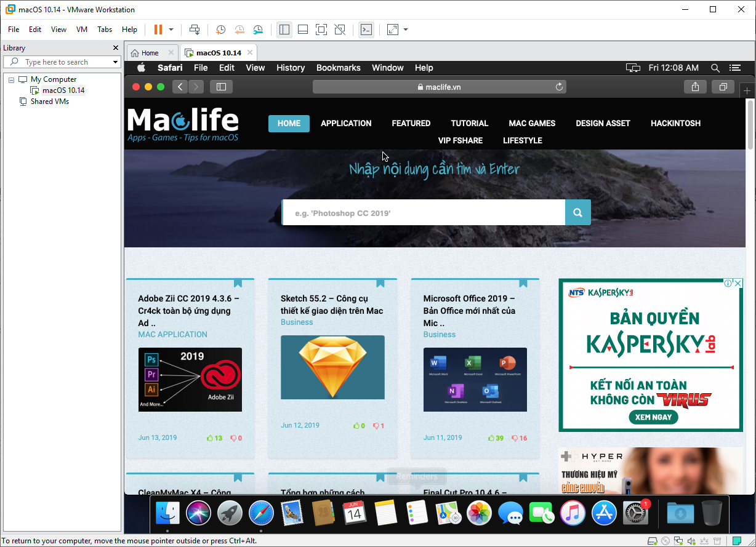Open the Messages app from the Dock

tap(510, 513)
